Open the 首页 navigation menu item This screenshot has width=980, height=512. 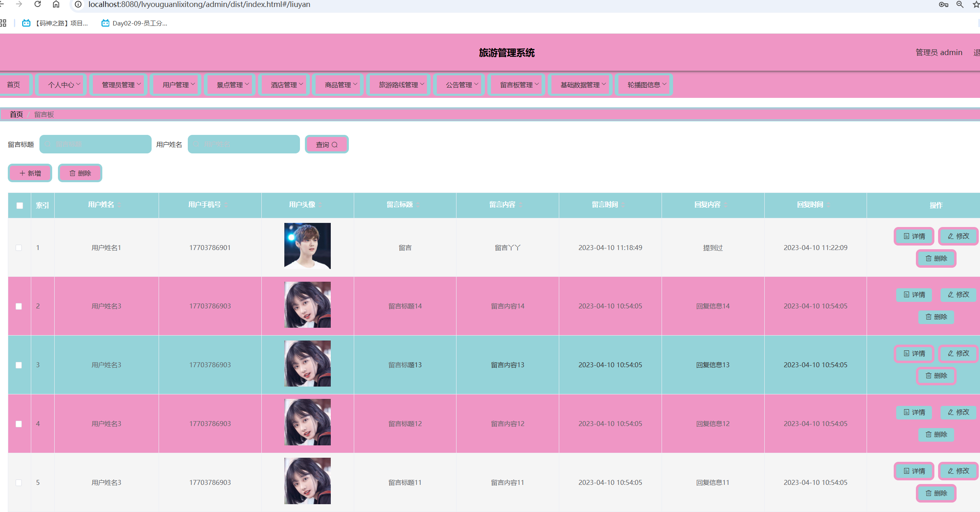(14, 85)
